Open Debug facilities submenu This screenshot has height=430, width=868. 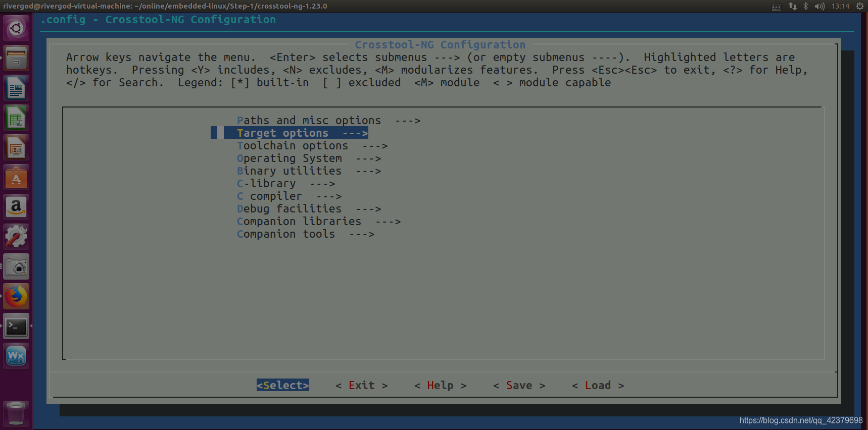click(x=309, y=209)
